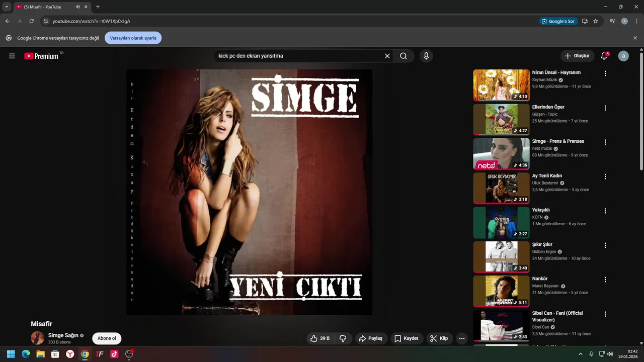Click the Oluştur create button
Viewport: 644px width, 362px height.
578,56
